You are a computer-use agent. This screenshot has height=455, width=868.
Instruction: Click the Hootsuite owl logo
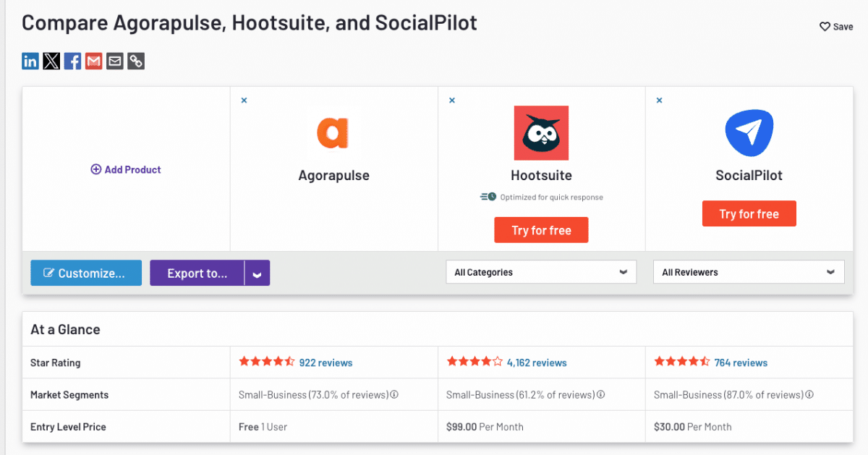pos(541,132)
